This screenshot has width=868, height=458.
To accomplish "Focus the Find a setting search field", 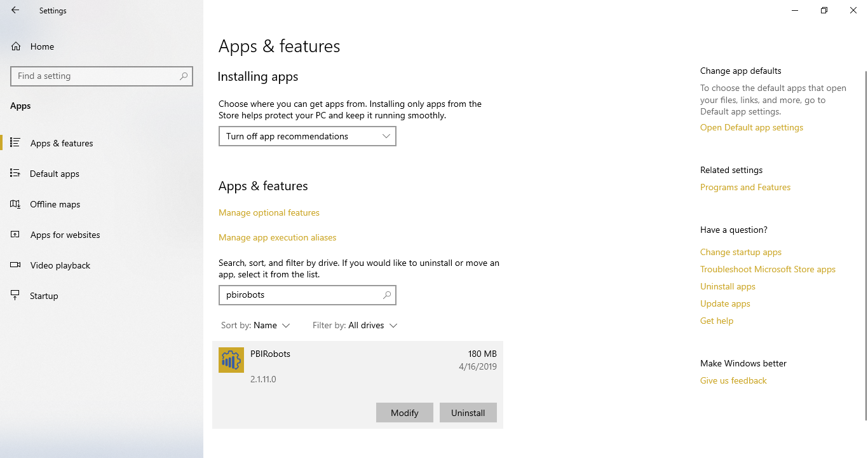I will (102, 76).
